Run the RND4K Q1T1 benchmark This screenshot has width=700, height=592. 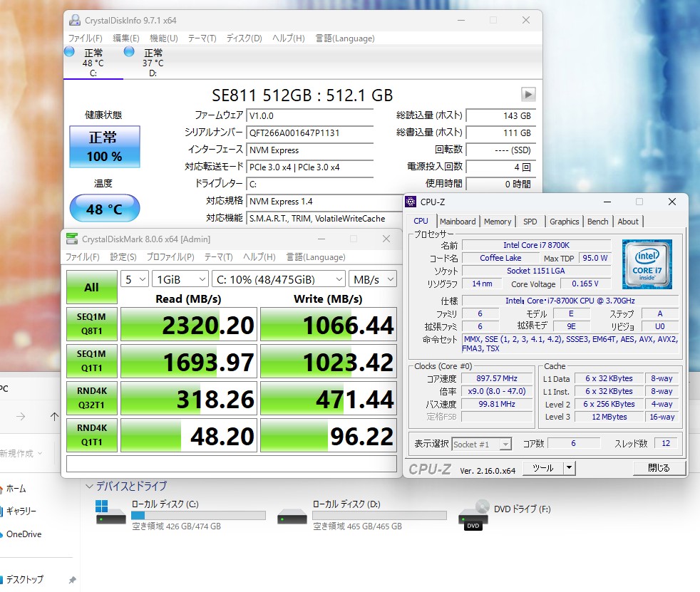(91, 435)
